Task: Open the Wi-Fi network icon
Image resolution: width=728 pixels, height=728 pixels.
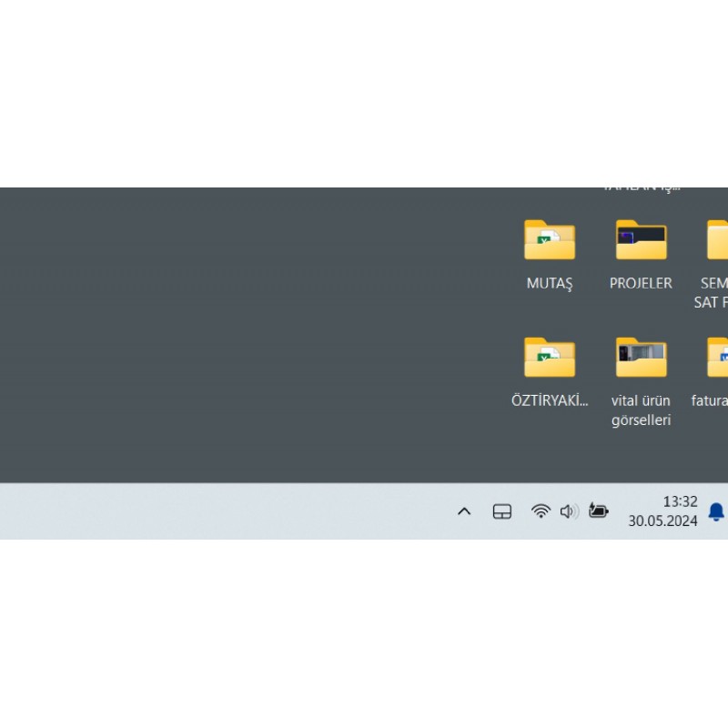Action: 541,511
